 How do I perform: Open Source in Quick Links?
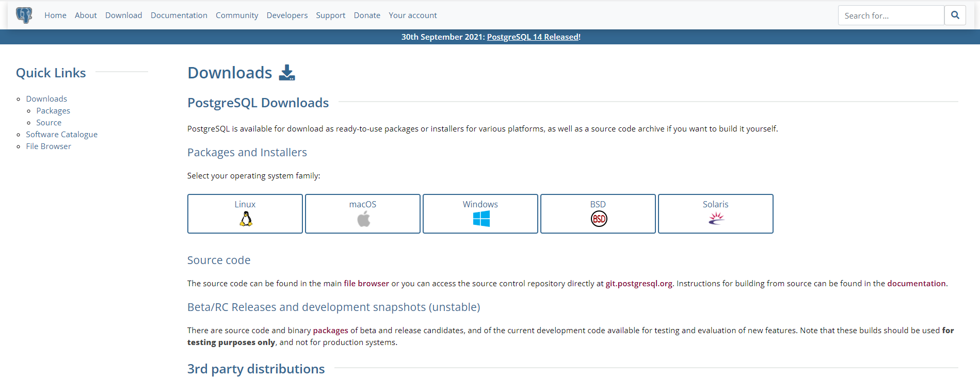pos(49,122)
